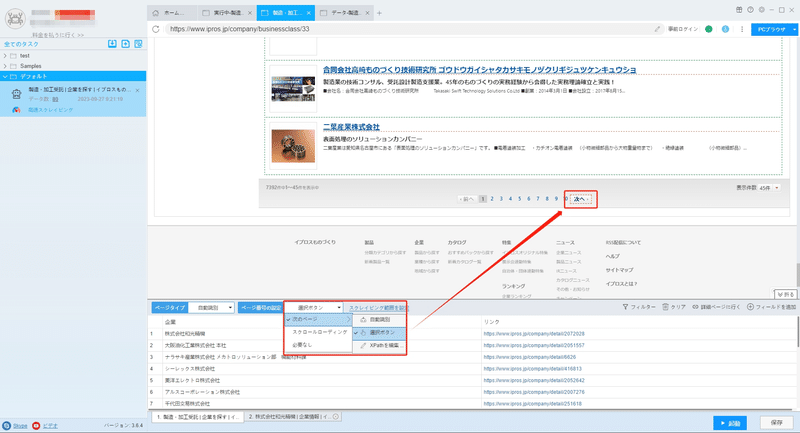Click the 保存 save button

pos(777,423)
